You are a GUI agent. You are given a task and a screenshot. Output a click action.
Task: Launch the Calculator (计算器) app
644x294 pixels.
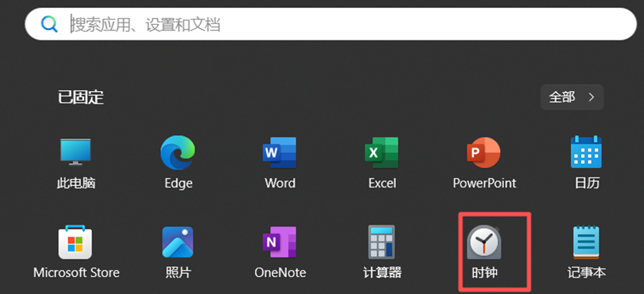(382, 242)
